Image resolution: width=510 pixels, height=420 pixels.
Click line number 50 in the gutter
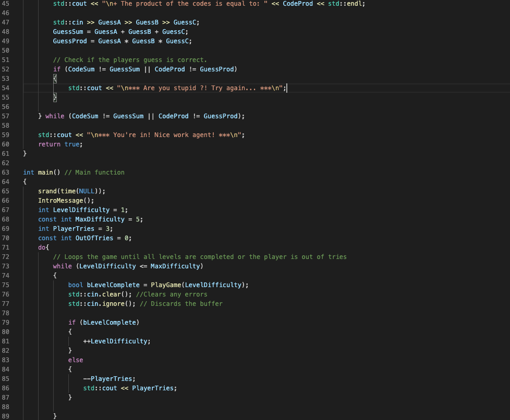tap(6, 51)
